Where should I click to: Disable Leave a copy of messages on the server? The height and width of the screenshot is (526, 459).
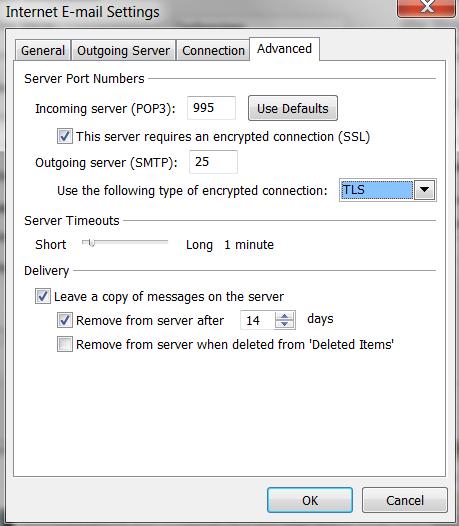(43, 296)
